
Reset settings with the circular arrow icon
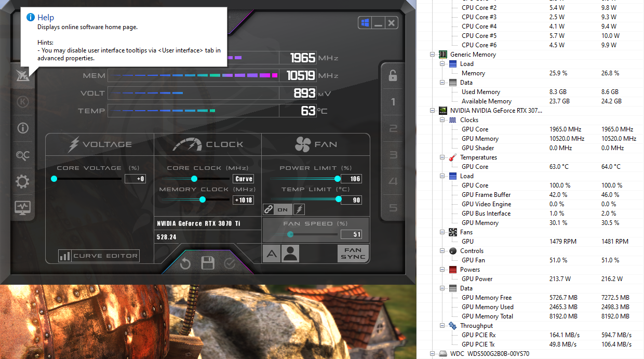(x=185, y=264)
